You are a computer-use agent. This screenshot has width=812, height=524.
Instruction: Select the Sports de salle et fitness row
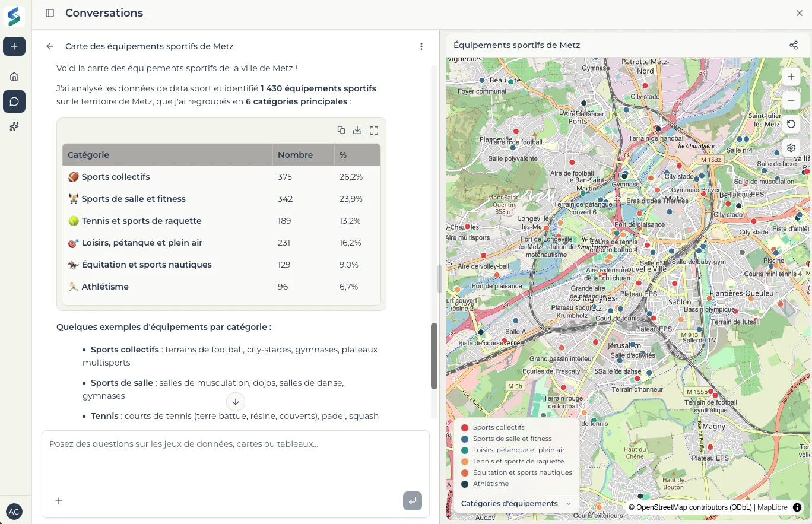tap(221, 199)
